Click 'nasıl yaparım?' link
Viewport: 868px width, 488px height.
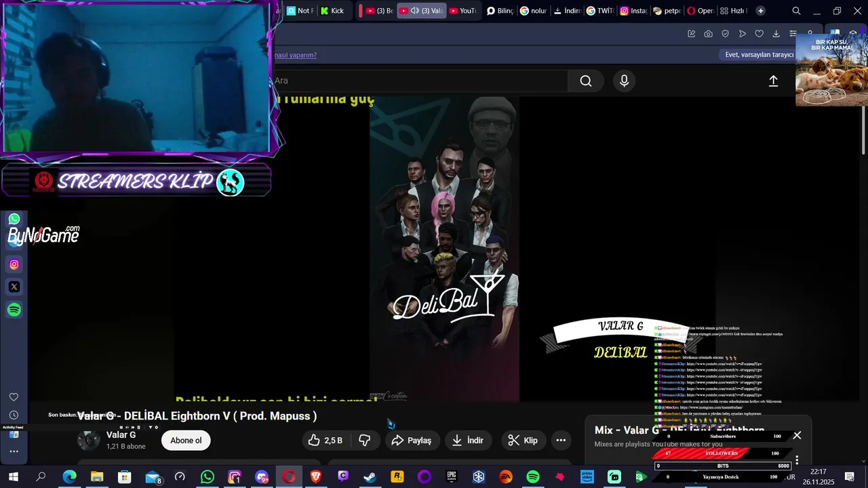pyautogui.click(x=296, y=55)
